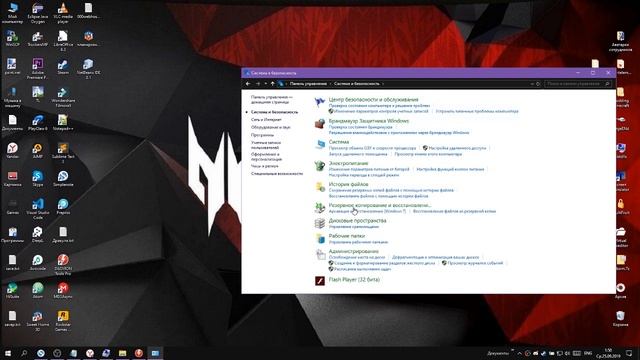This screenshot has height=360, width=640.
Task: Click the Система computer monitor icon
Action: pyautogui.click(x=320, y=144)
